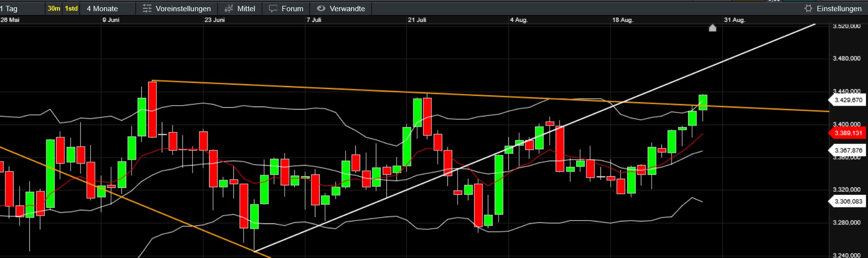
Task: Click the '7 Juli' date label
Action: click(314, 20)
